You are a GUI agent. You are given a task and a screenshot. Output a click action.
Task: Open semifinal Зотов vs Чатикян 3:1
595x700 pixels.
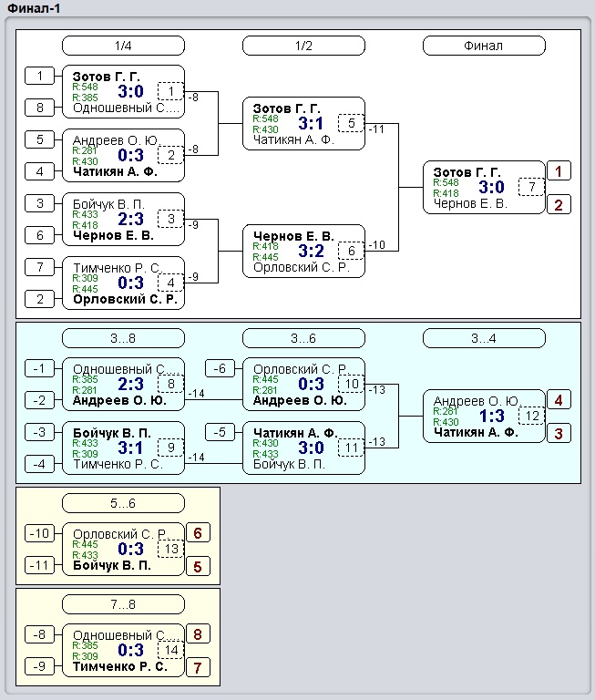[x=303, y=124]
